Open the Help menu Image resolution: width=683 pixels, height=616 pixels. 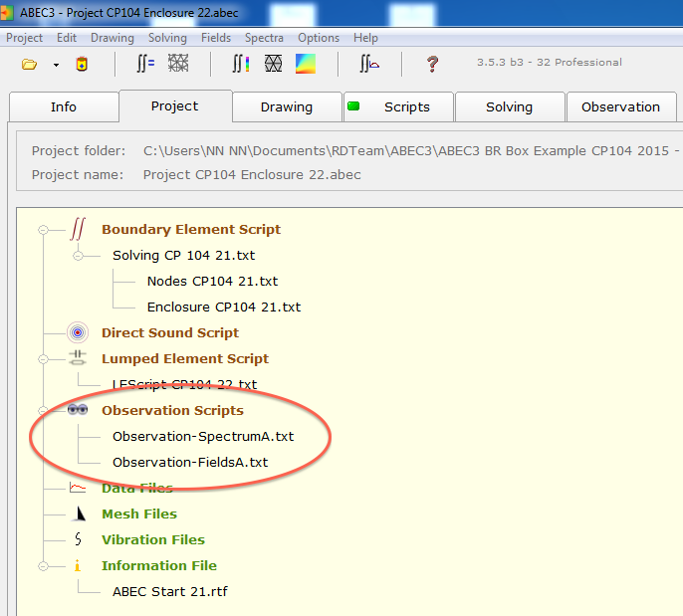tap(366, 38)
